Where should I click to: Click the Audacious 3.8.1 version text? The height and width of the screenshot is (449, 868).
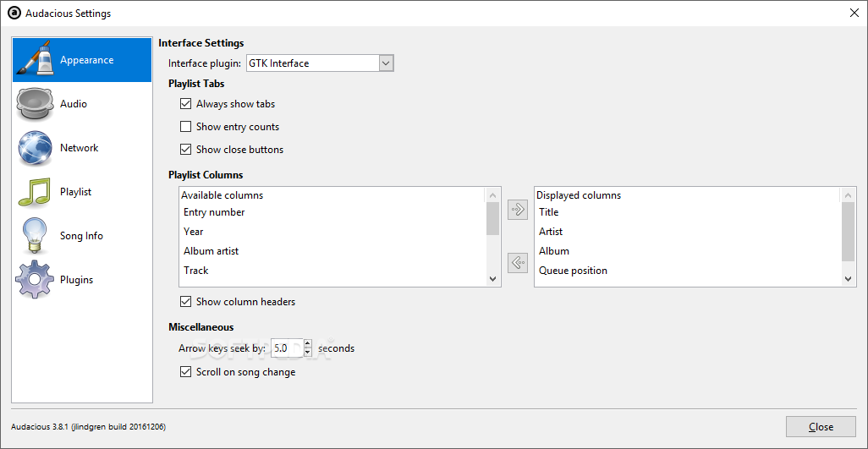(x=88, y=427)
